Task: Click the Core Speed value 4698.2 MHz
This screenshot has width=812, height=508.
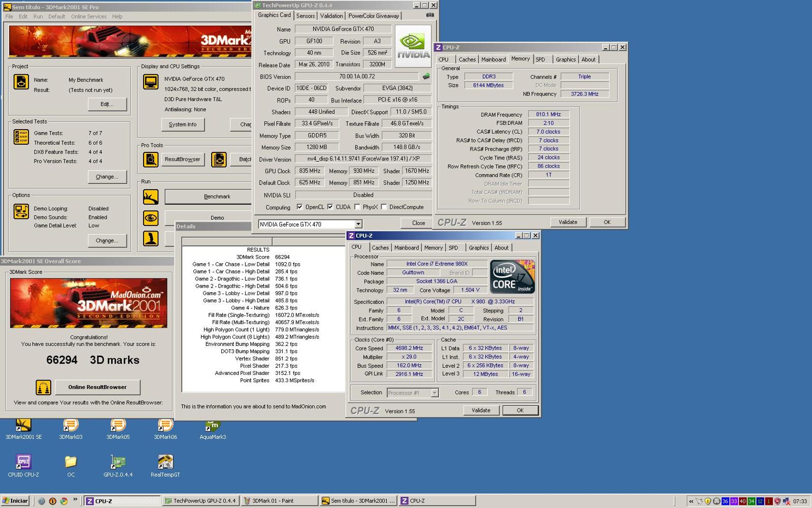Action: click(x=409, y=348)
